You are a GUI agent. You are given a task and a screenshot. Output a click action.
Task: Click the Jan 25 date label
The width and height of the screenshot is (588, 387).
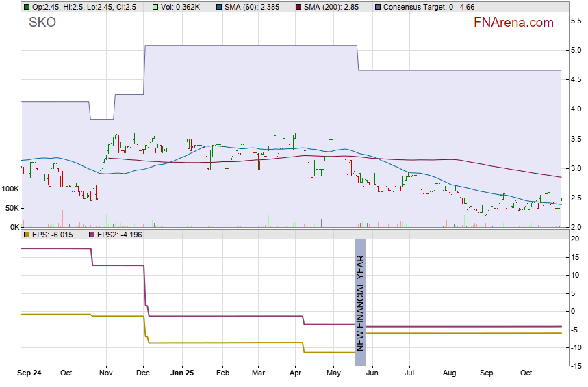click(x=182, y=373)
